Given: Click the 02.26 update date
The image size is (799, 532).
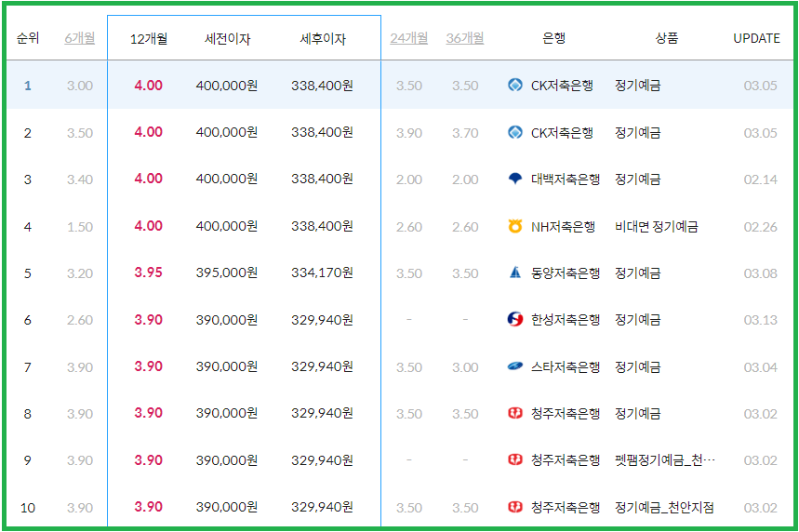Looking at the screenshot, I should 760,227.
